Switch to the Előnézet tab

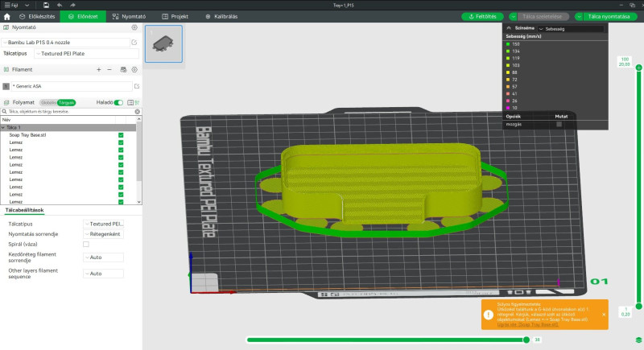[x=83, y=16]
